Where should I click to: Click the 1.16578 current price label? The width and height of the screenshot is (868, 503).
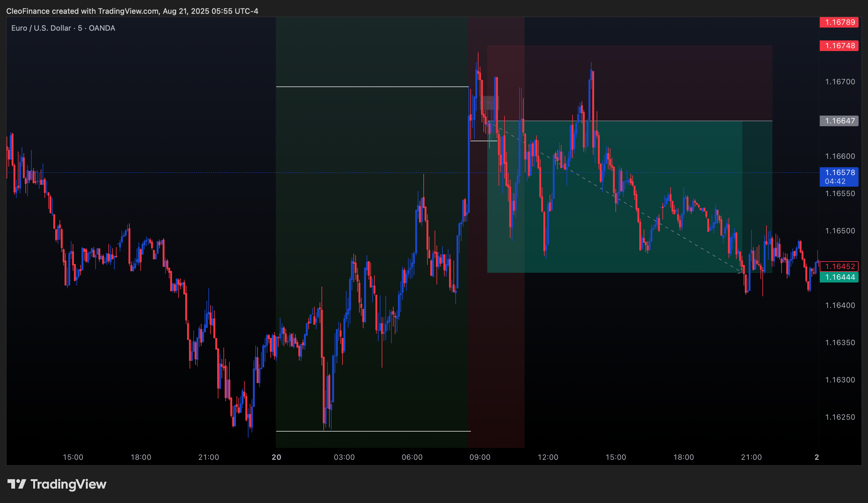(x=840, y=173)
